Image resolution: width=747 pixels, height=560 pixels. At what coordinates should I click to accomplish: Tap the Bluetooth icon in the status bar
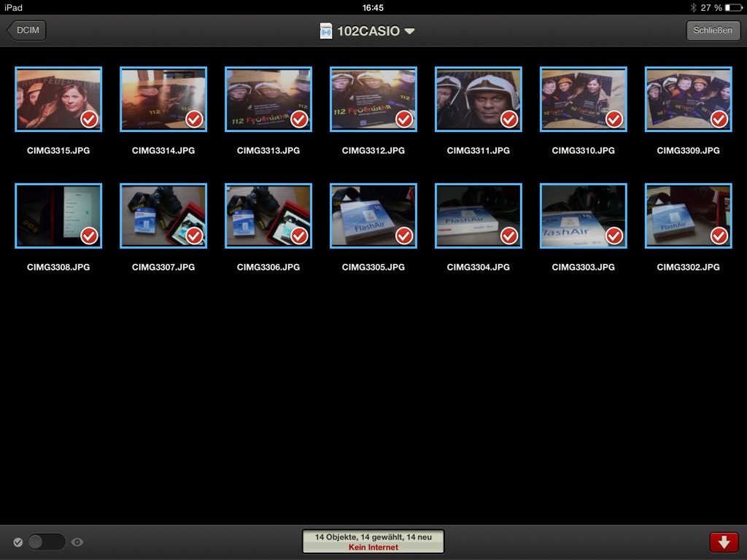click(x=693, y=7)
